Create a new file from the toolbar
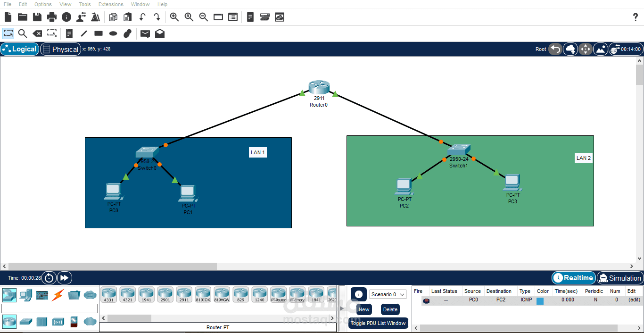The height and width of the screenshot is (333, 644). click(8, 17)
